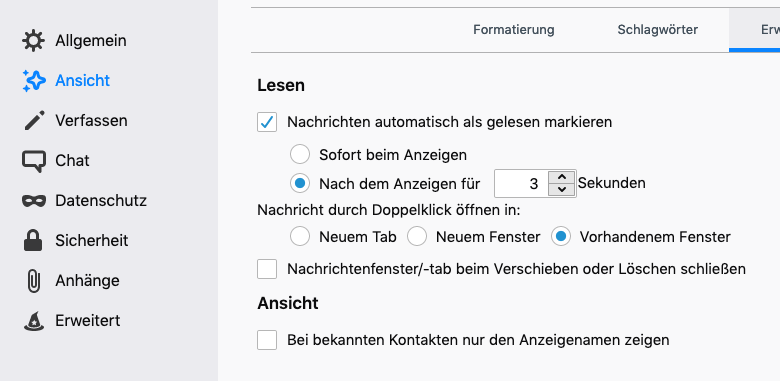Choose Neuem Tab radio button
Image resolution: width=780 pixels, height=381 pixels.
(300, 237)
